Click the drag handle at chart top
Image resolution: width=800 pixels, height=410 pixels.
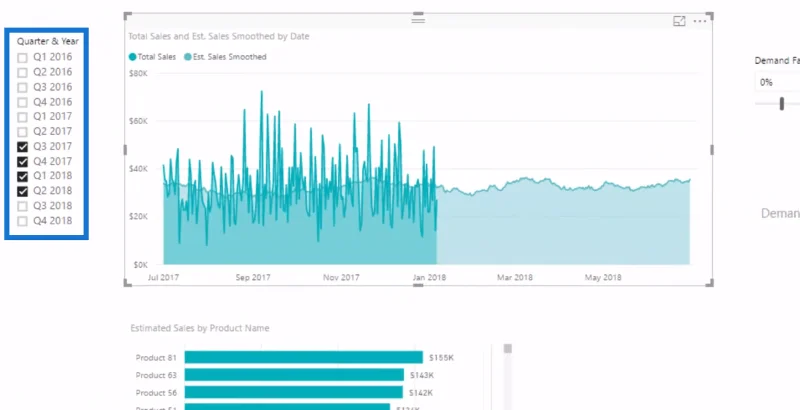point(418,20)
